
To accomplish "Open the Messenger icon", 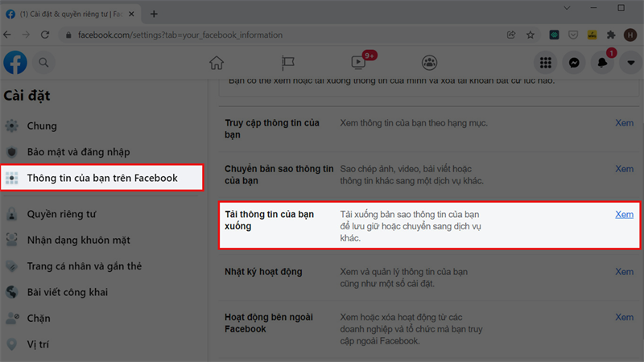I will pos(574,63).
